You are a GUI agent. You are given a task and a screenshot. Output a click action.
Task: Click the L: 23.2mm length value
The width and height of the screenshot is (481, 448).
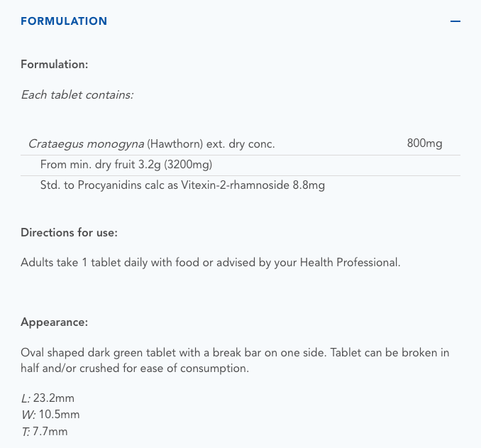(47, 399)
